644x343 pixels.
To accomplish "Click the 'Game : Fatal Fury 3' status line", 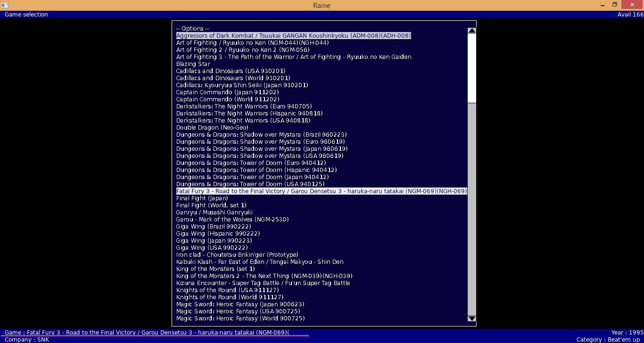I will point(147,333).
